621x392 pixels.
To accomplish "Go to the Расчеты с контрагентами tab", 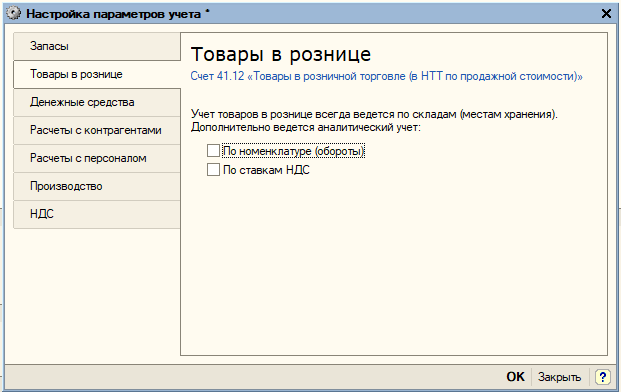I will [x=97, y=130].
